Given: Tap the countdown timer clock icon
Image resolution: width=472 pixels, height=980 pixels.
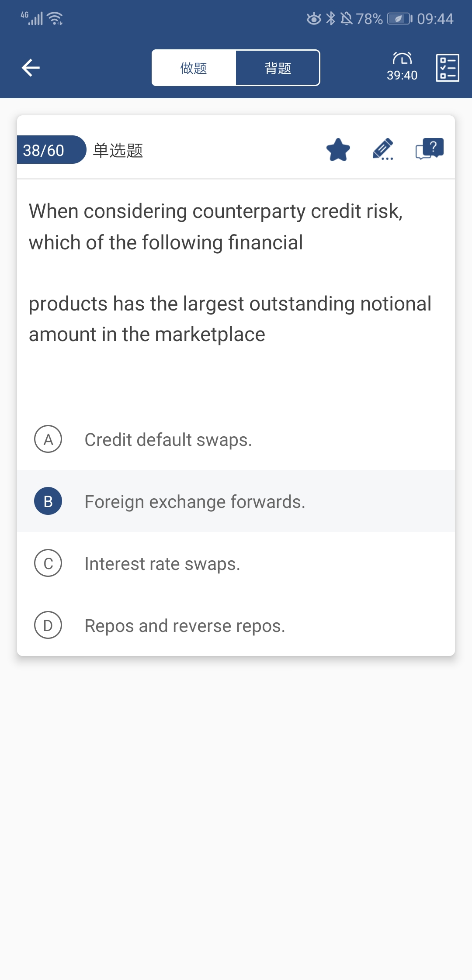Looking at the screenshot, I should click(402, 59).
